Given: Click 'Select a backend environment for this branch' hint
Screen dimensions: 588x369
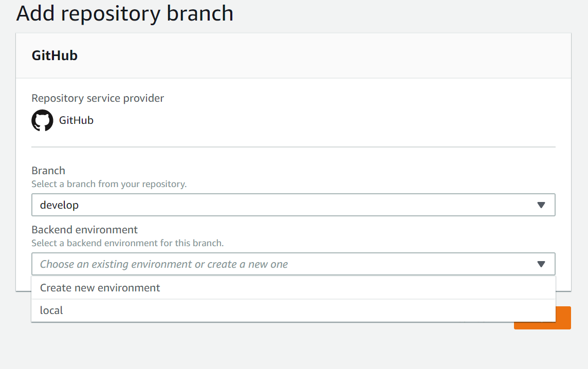Looking at the screenshot, I should click(x=127, y=243).
